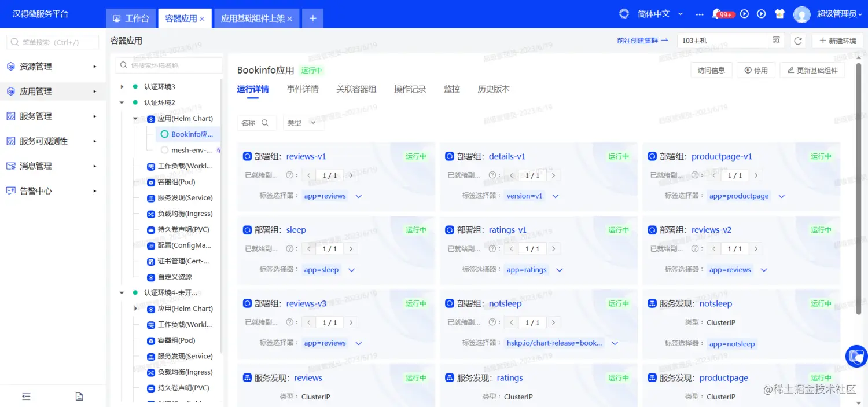This screenshot has width=868, height=407.
Task: Collapse sidebar via bottom-left menu icon
Action: [26, 396]
